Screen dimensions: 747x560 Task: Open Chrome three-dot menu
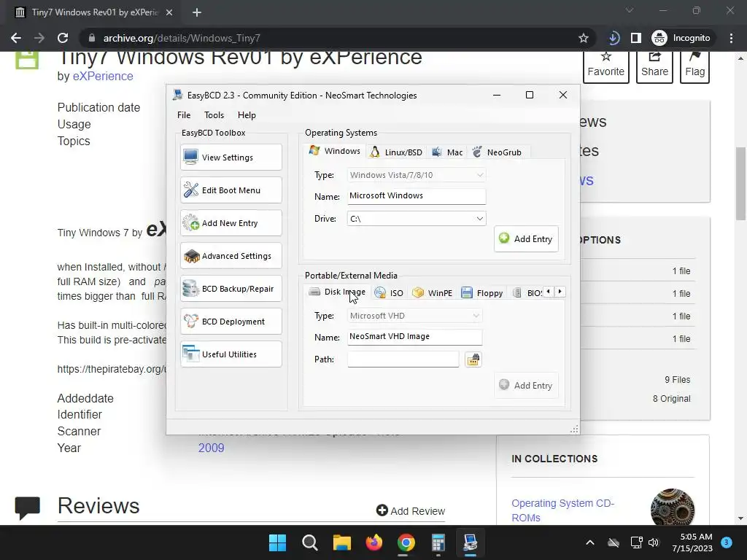[x=731, y=38]
